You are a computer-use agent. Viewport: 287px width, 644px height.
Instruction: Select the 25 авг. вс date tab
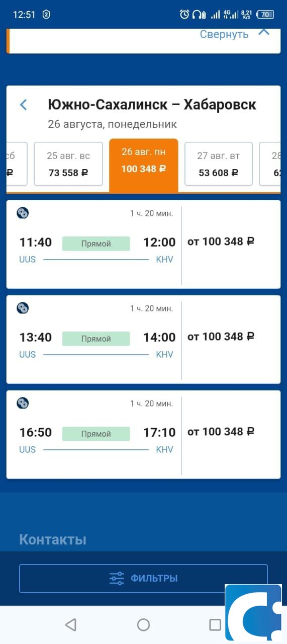pos(68,164)
